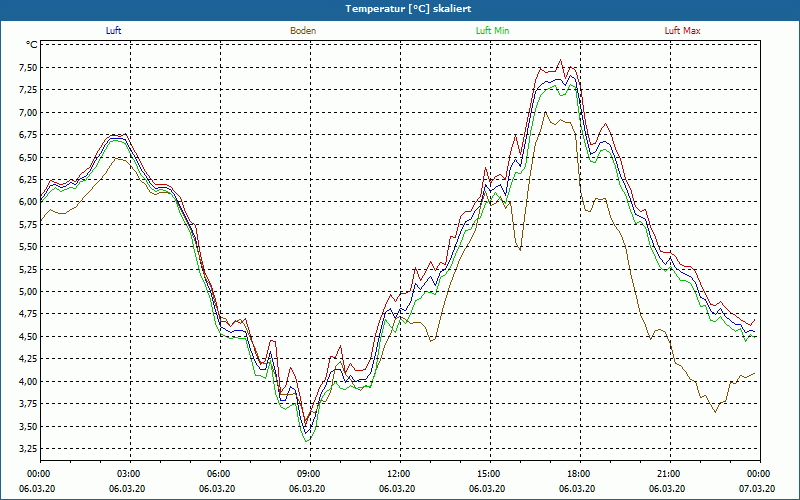Click the 6,00 y-axis value label
Screen dimensions: 800x500
(26, 202)
